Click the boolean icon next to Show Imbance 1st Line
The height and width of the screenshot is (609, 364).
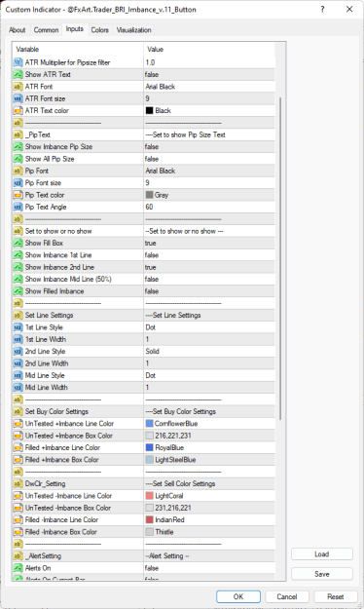tap(18, 255)
